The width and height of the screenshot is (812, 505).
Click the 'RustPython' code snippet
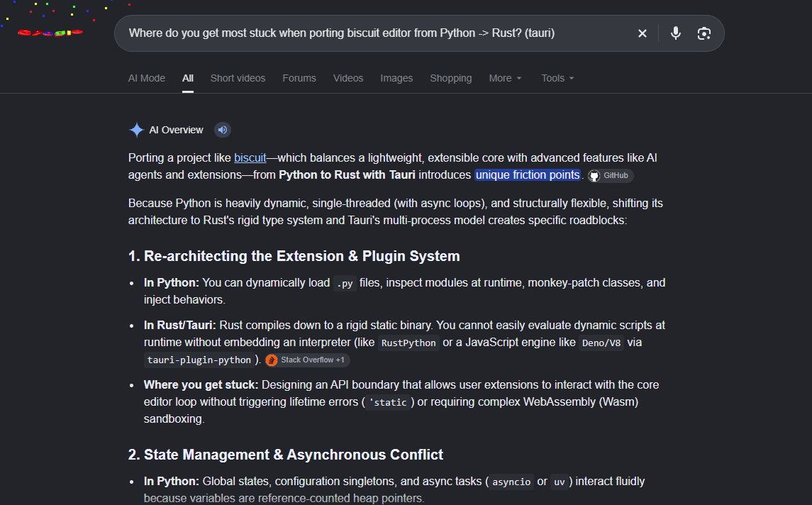click(408, 343)
